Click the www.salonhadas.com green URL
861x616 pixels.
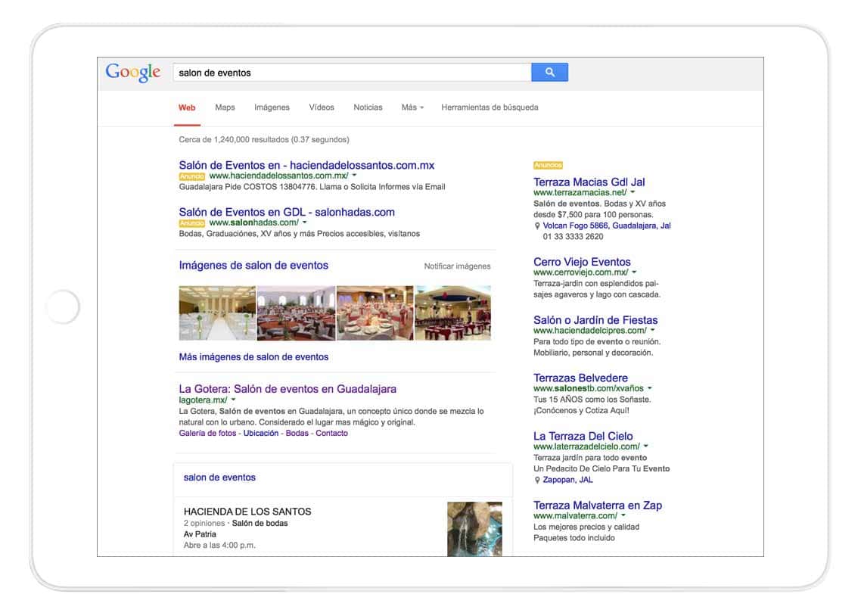(254, 222)
